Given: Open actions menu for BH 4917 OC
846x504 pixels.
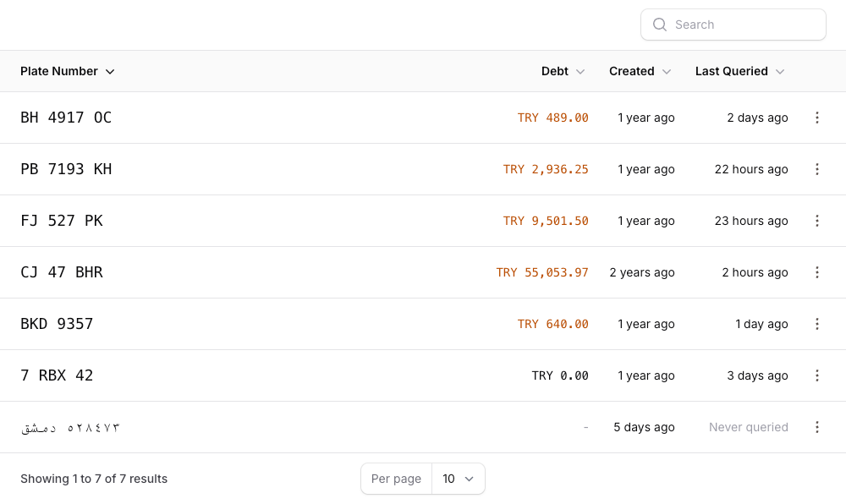Looking at the screenshot, I should click(816, 118).
